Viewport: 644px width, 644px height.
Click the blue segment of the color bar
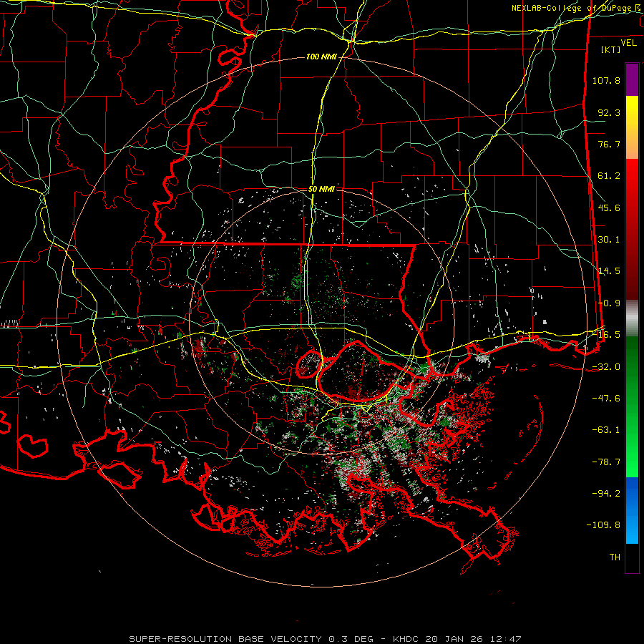(x=632, y=510)
